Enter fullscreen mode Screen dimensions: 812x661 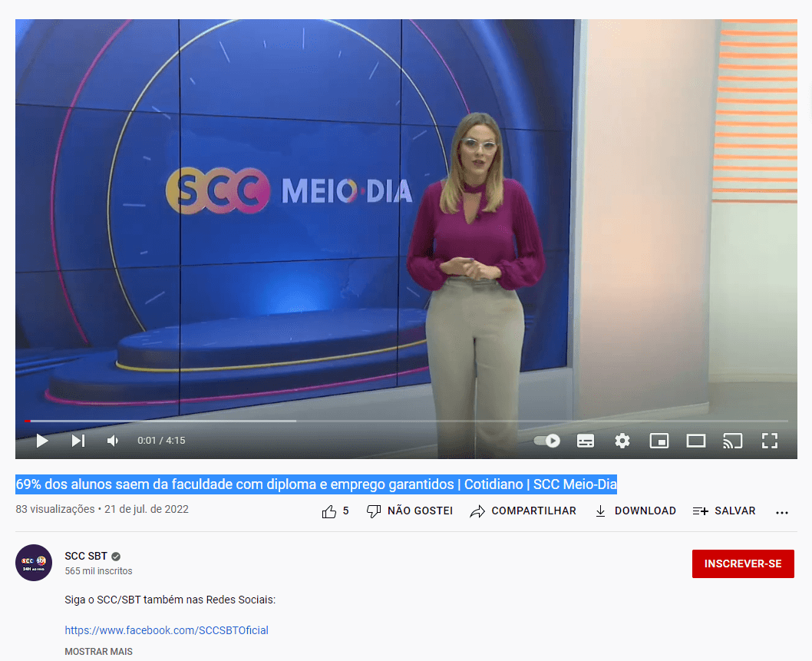(x=770, y=441)
